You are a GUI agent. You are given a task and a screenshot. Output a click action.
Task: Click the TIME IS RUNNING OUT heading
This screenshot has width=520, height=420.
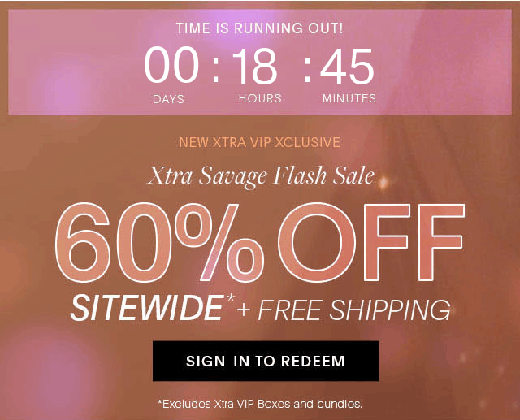259,28
